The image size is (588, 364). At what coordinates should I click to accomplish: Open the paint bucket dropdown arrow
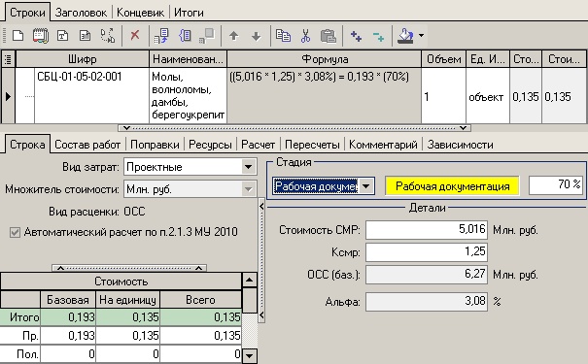[x=421, y=36]
